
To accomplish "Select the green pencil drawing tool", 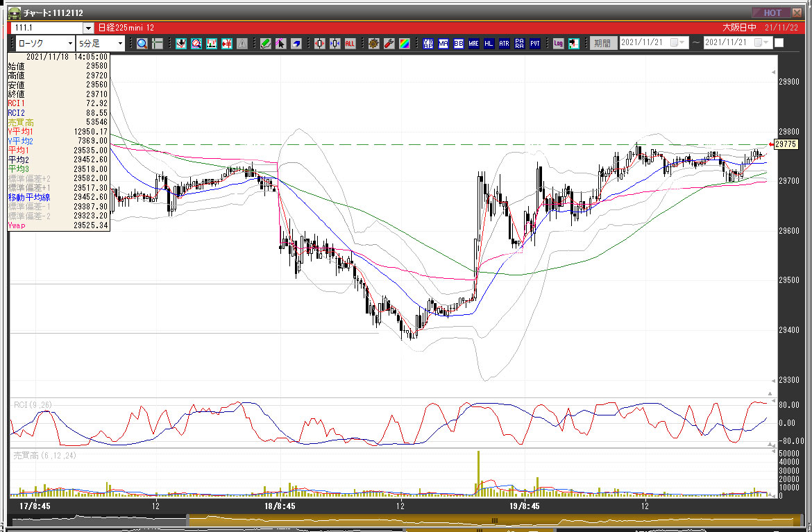I will click(x=265, y=44).
